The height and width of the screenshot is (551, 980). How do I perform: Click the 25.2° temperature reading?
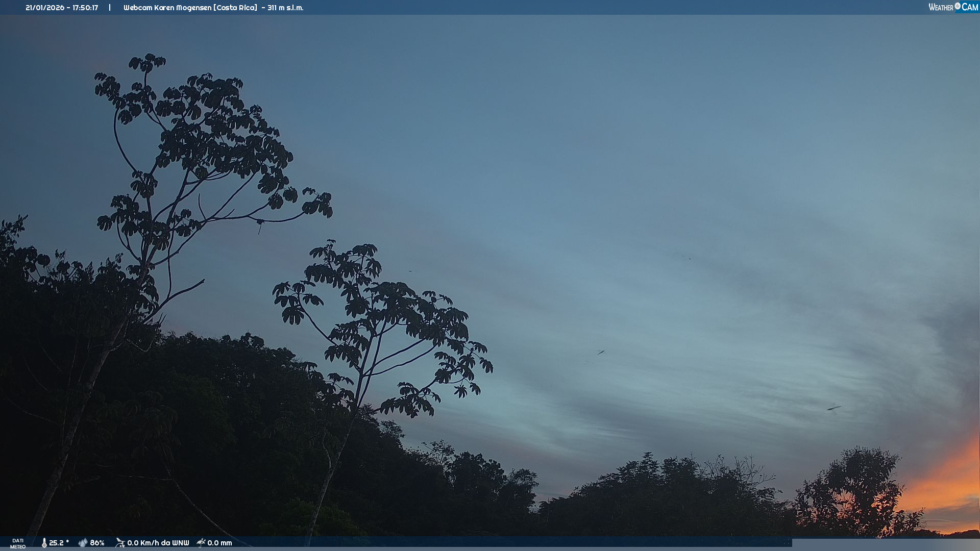click(x=59, y=543)
